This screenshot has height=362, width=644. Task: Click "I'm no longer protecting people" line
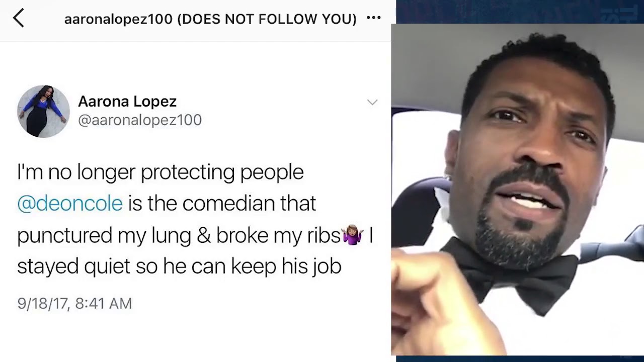tap(160, 172)
